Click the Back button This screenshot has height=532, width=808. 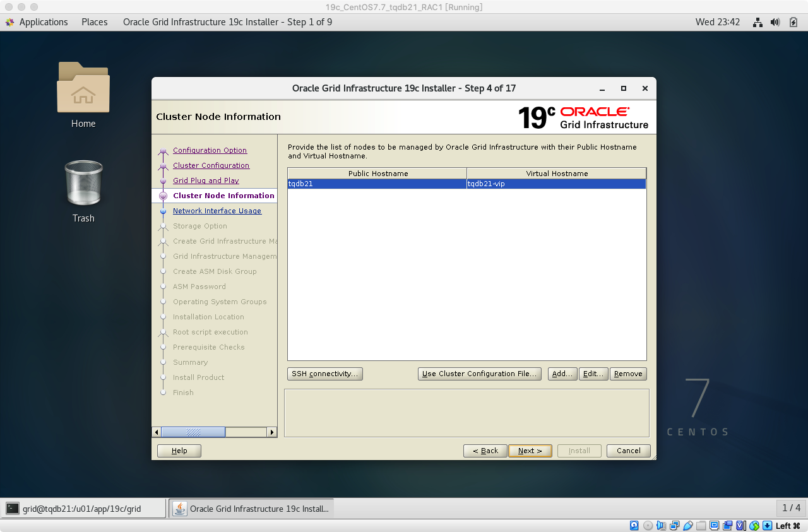(485, 451)
